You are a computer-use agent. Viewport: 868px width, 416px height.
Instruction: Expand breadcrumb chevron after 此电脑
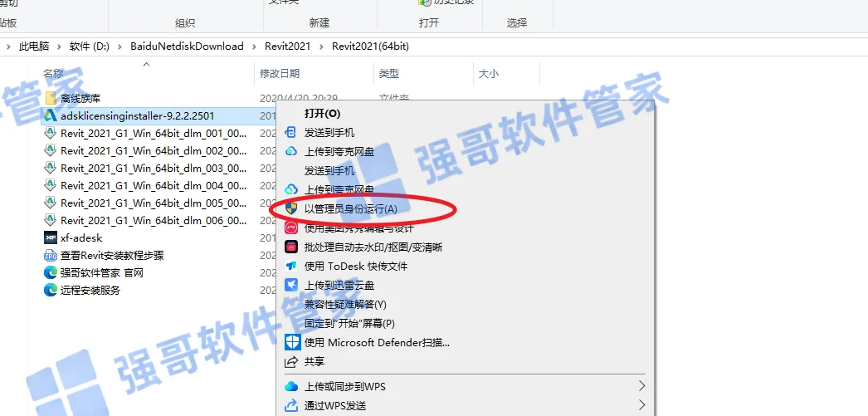[59, 46]
